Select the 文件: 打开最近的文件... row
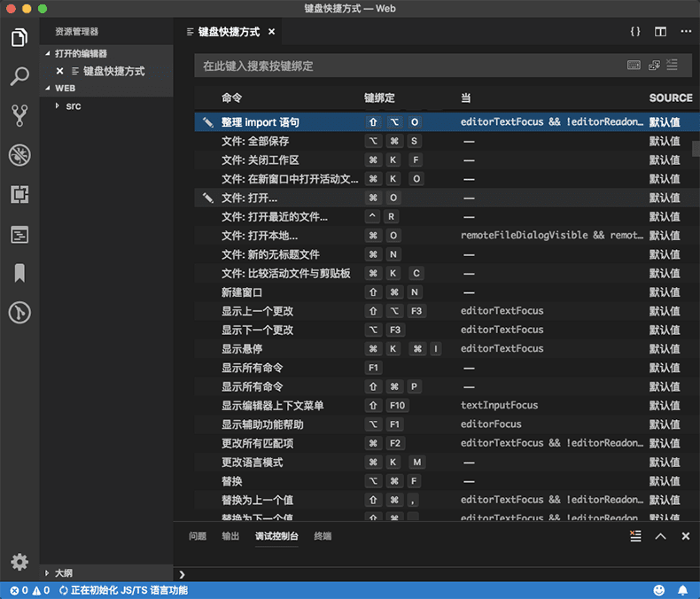The height and width of the screenshot is (599, 700). tap(447, 216)
